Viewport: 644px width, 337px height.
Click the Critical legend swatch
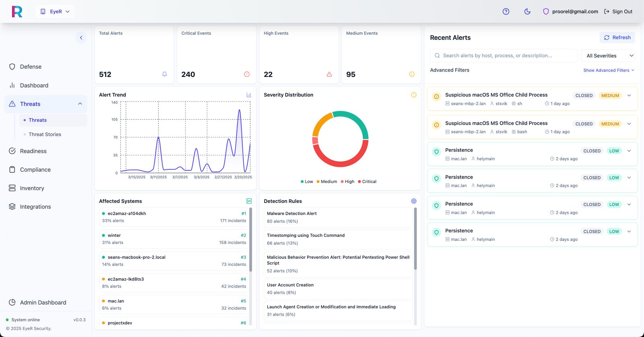[359, 182]
